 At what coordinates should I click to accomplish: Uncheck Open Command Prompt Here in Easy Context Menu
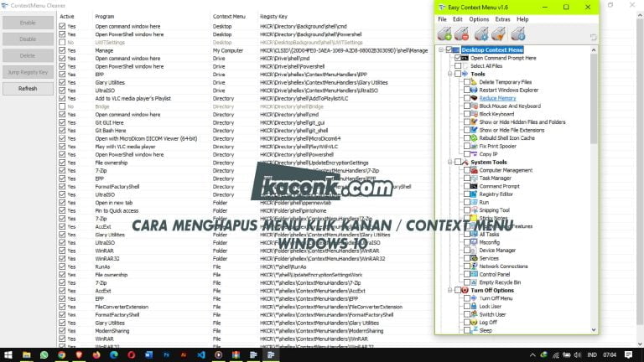click(458, 58)
